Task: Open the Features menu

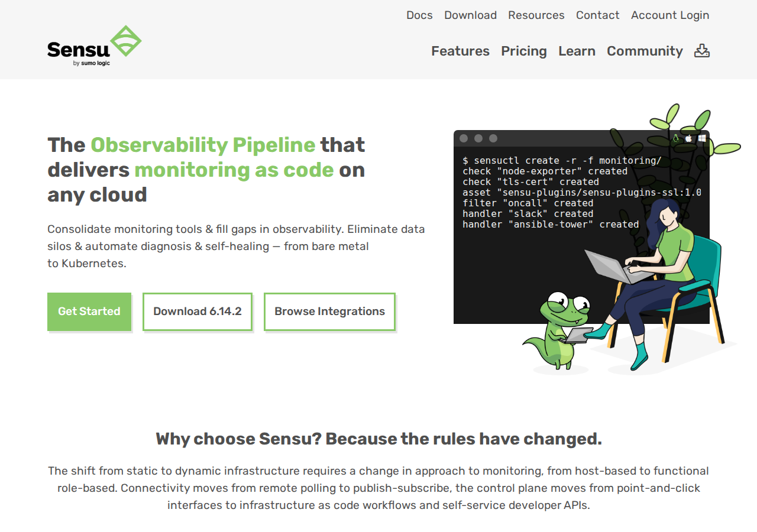Action: [460, 51]
